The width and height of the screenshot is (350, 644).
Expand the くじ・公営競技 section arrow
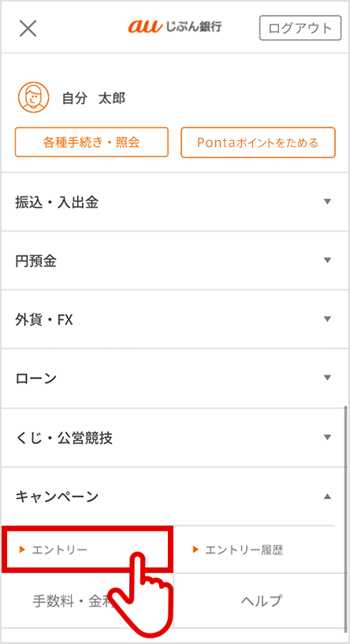[x=327, y=437]
